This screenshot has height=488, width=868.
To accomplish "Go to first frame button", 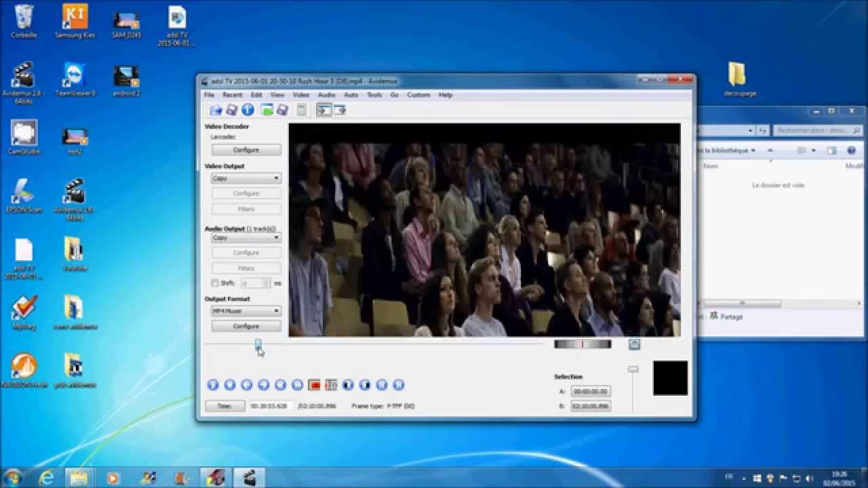I will [x=382, y=385].
